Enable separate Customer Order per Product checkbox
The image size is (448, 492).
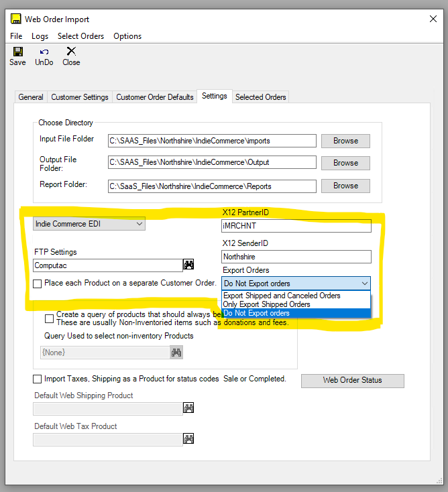pos(38,284)
